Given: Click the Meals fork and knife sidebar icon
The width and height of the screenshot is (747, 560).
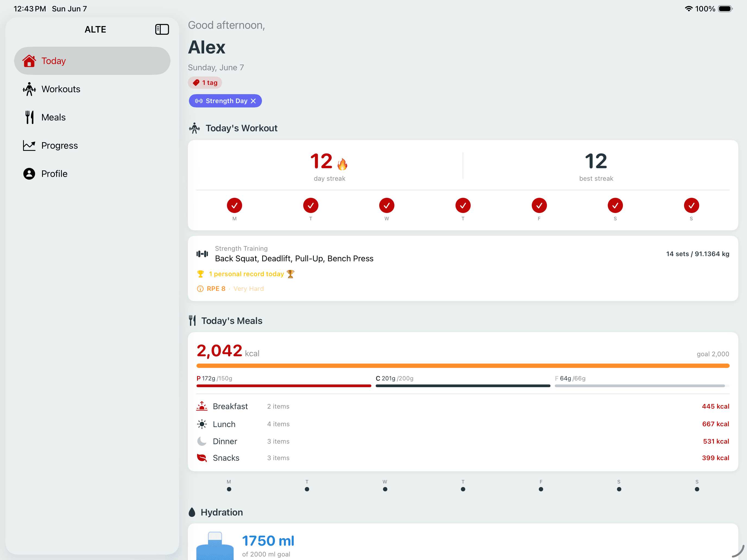Looking at the screenshot, I should [29, 117].
